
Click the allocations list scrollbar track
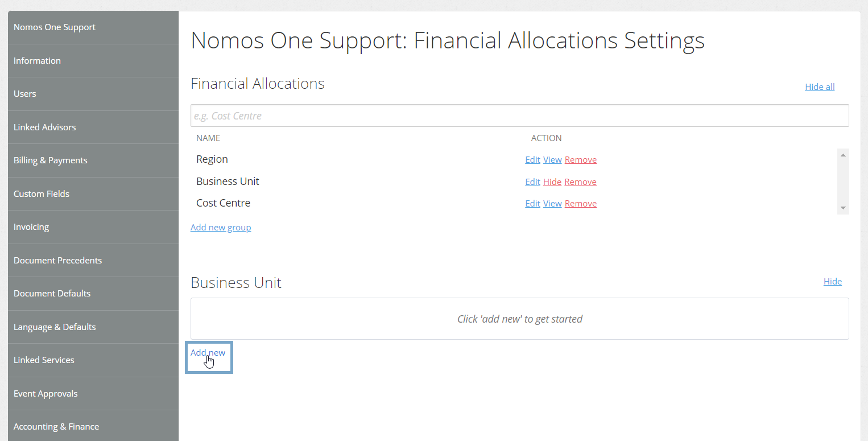click(x=843, y=182)
